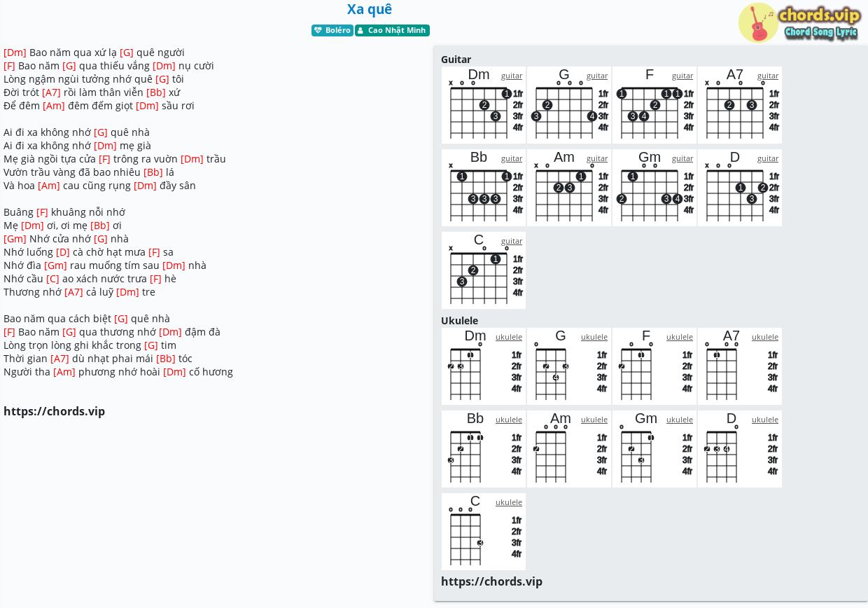Open ukulele link for Gm chord
Image resolution: width=868 pixels, height=608 pixels.
pyautogui.click(x=680, y=420)
